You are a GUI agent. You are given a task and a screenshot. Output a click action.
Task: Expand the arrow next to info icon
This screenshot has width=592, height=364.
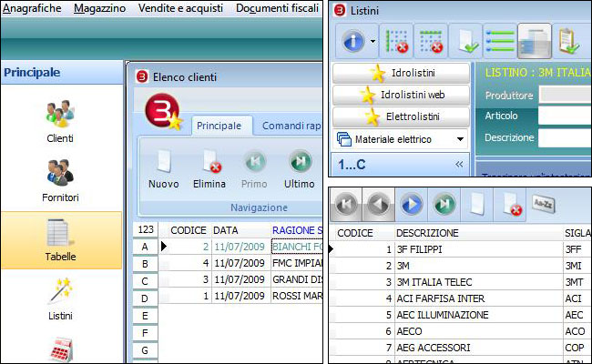click(x=373, y=41)
